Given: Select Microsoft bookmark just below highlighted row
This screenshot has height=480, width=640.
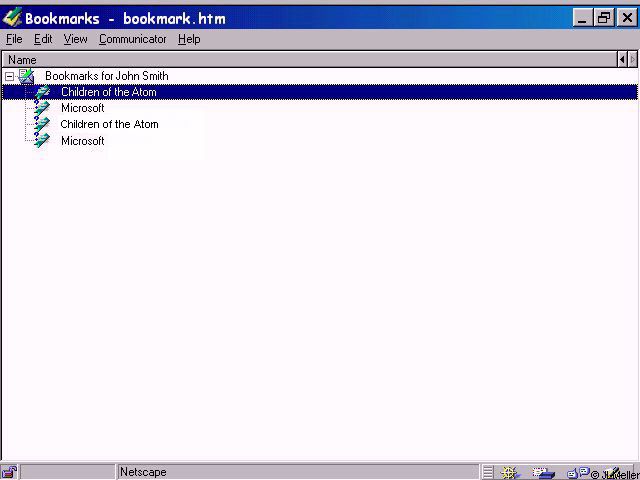Looking at the screenshot, I should (x=82, y=108).
